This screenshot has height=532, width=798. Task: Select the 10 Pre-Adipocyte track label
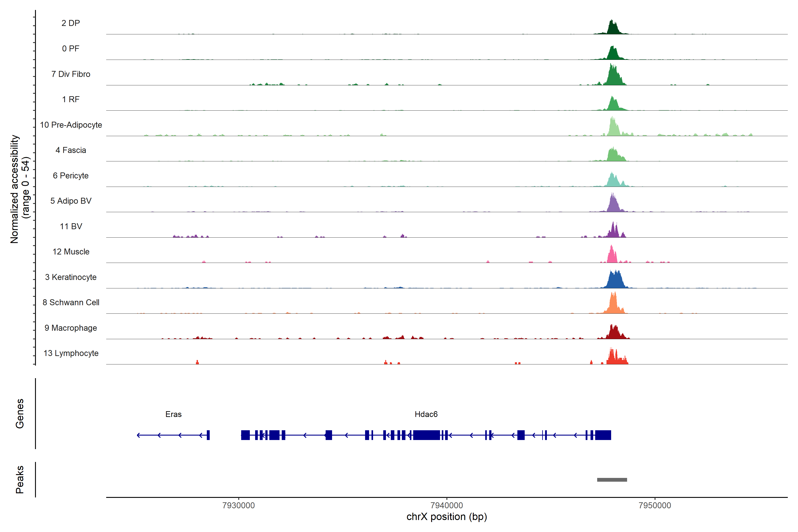(70, 125)
